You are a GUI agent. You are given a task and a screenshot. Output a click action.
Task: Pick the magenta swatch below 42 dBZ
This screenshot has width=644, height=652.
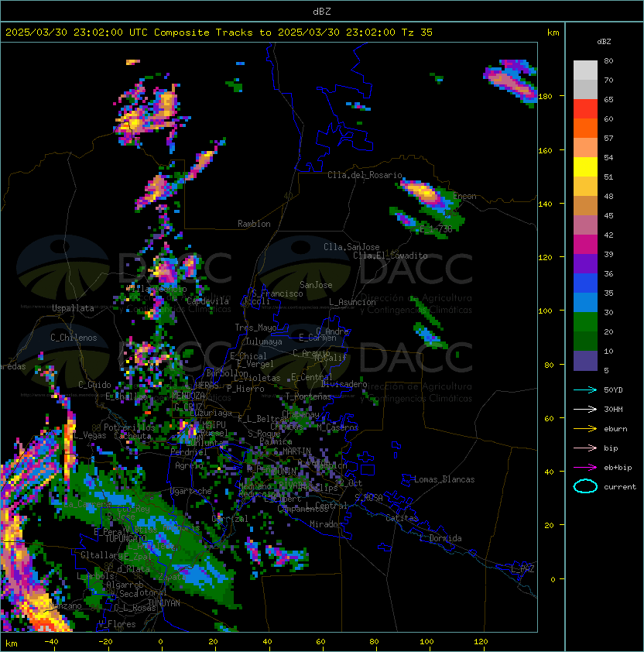point(585,245)
